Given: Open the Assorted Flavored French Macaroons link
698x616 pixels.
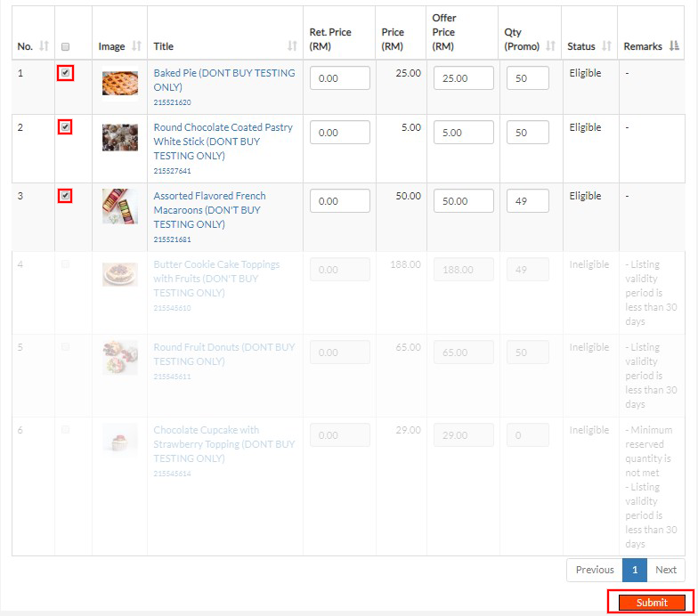Looking at the screenshot, I should click(x=209, y=210).
